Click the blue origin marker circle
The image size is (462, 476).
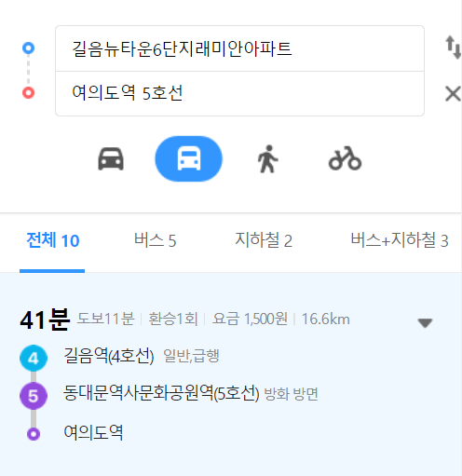(28, 48)
